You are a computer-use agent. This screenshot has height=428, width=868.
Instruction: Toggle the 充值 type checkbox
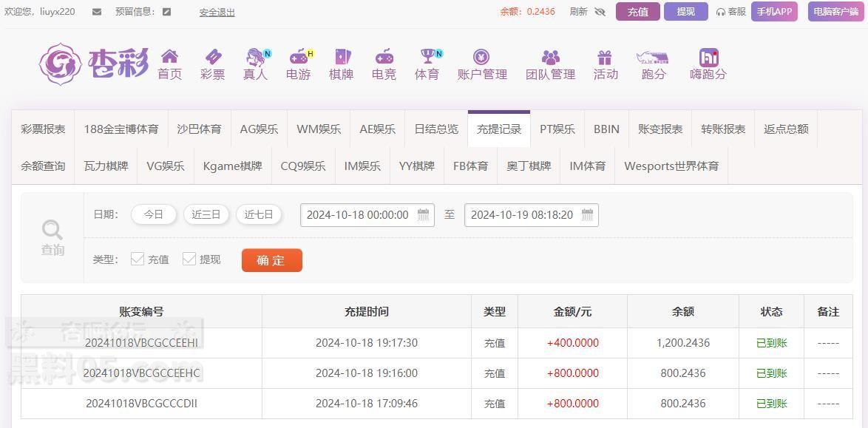click(138, 259)
